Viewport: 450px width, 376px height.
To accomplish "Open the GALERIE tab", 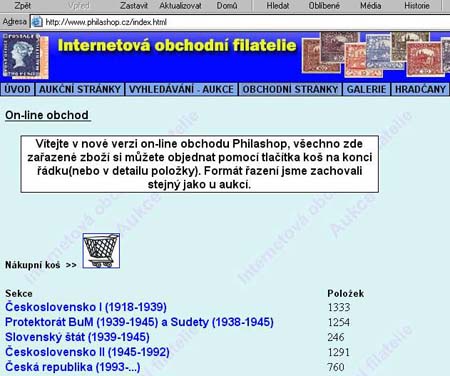I will click(x=366, y=89).
